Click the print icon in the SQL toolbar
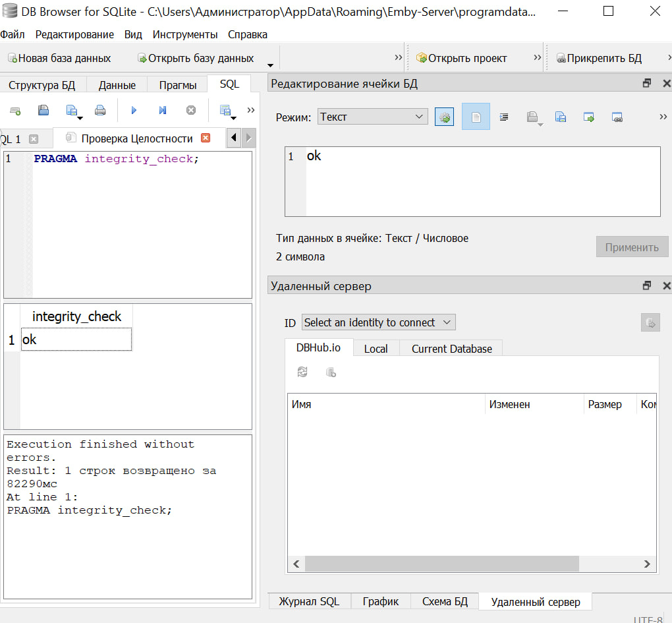Image resolution: width=672 pixels, height=623 pixels. click(x=100, y=111)
